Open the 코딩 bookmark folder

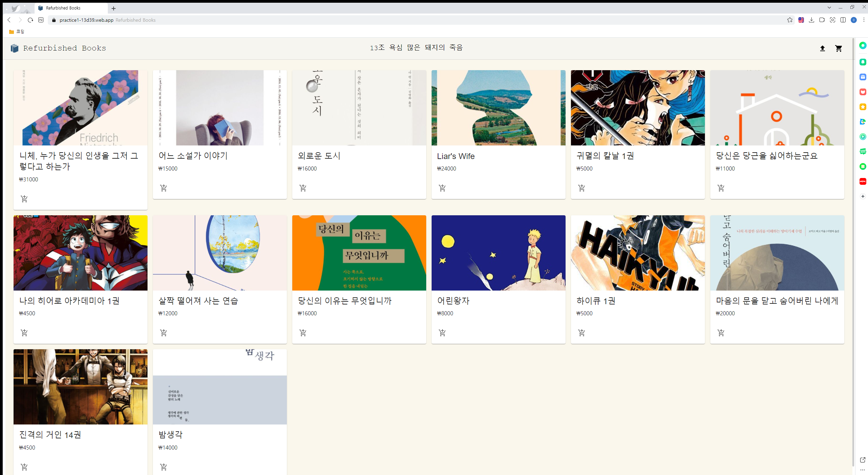[x=16, y=32]
